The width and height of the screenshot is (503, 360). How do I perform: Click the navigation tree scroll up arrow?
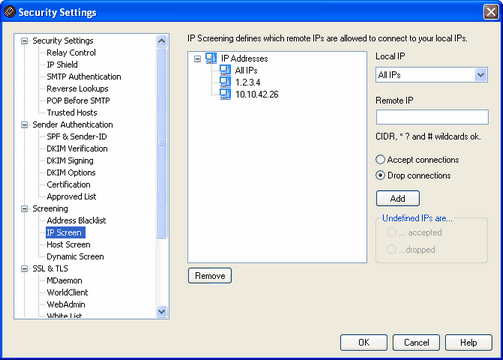(x=162, y=41)
